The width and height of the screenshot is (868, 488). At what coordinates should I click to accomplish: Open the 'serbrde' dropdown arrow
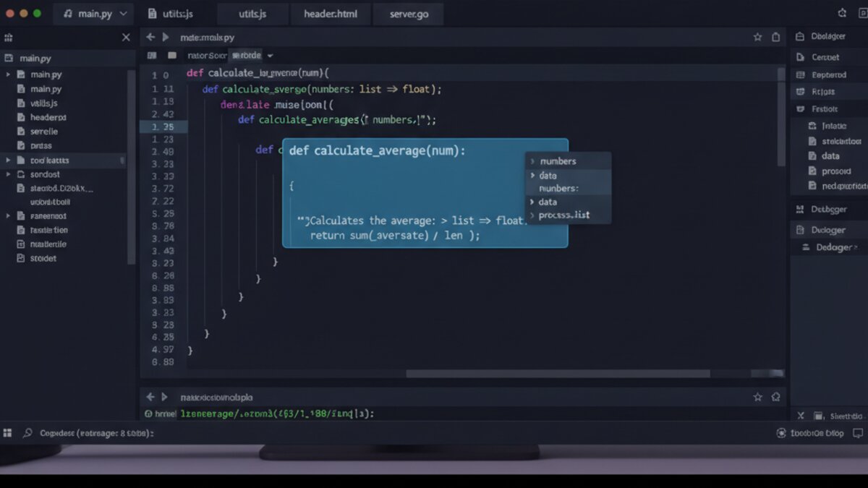coord(270,56)
